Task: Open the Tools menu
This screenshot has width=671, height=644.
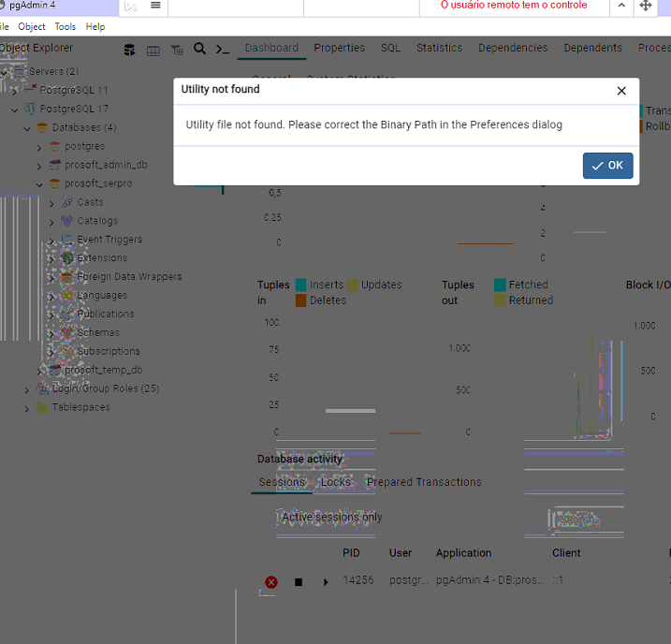Action: pos(66,26)
